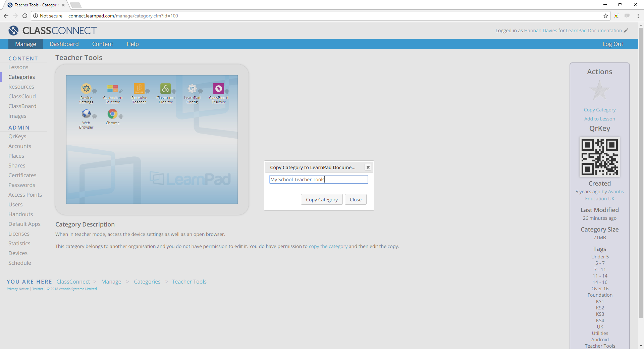Open the Manage tab
The height and width of the screenshot is (349, 644).
coord(26,44)
